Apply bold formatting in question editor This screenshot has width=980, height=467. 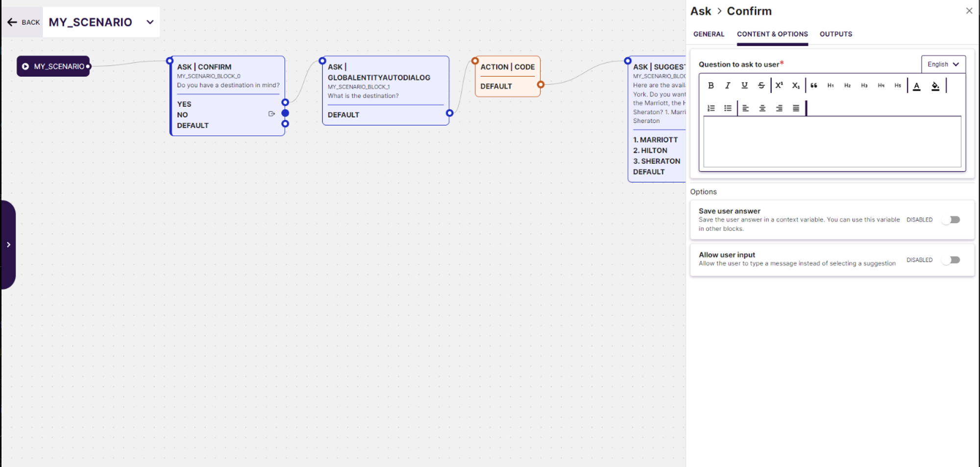pos(710,85)
